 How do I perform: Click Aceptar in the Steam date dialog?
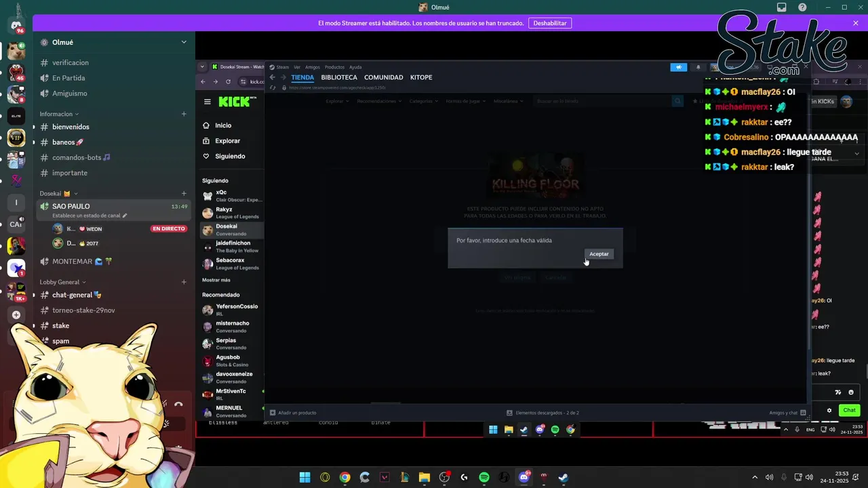click(x=599, y=254)
